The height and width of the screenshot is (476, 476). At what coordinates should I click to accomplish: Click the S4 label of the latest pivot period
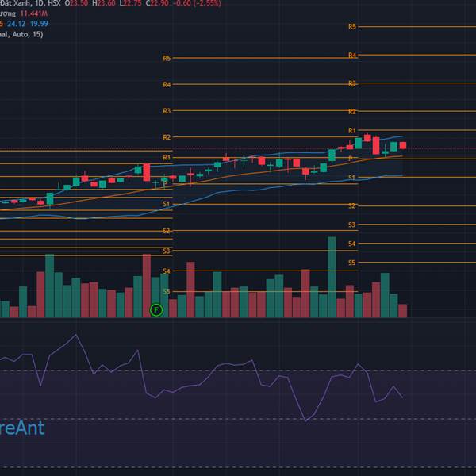(x=351, y=244)
